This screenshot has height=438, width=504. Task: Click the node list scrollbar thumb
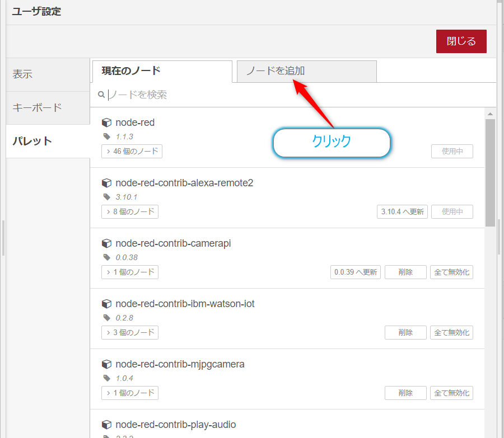(490, 173)
